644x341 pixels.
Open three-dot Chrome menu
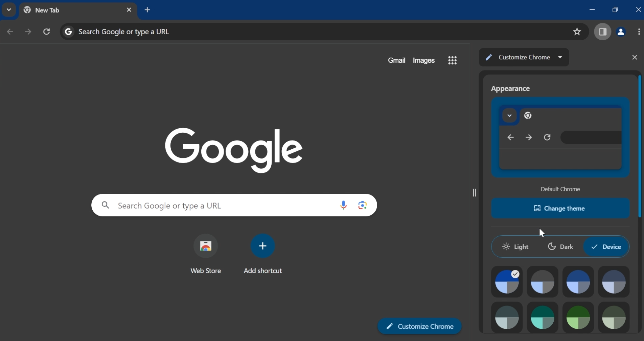639,31
